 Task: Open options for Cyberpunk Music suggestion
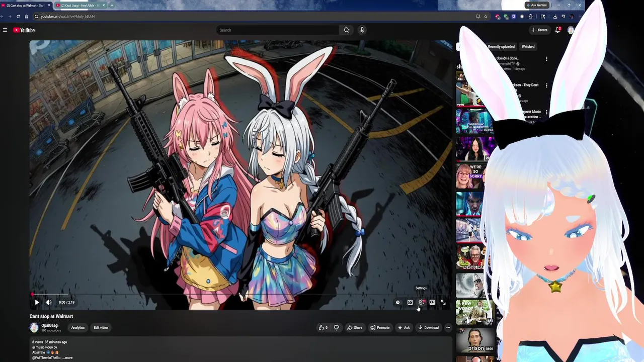tap(546, 112)
